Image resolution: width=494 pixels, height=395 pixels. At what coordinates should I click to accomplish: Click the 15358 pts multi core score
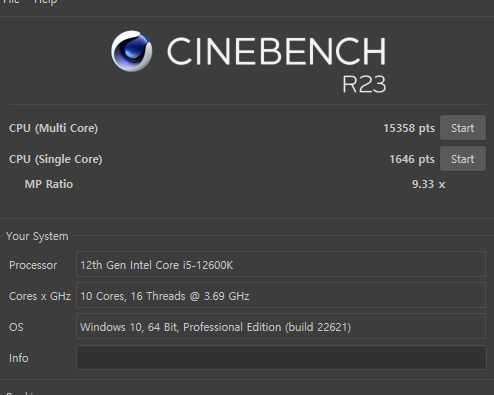click(x=409, y=128)
